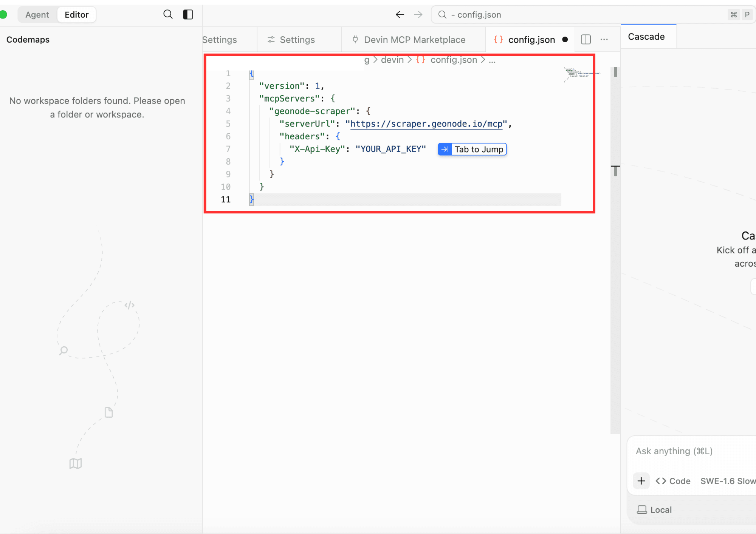Click the braces icon on config.json tab
This screenshot has height=534, width=756.
click(498, 39)
